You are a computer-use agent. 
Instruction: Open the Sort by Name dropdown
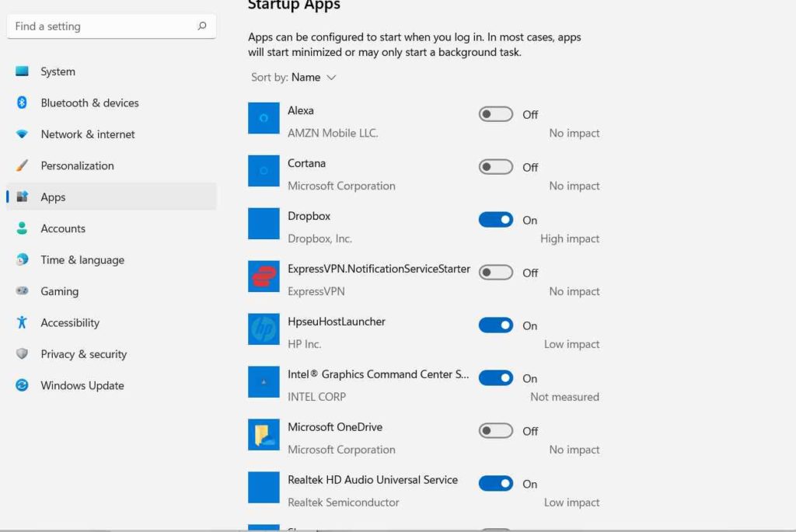[293, 77]
